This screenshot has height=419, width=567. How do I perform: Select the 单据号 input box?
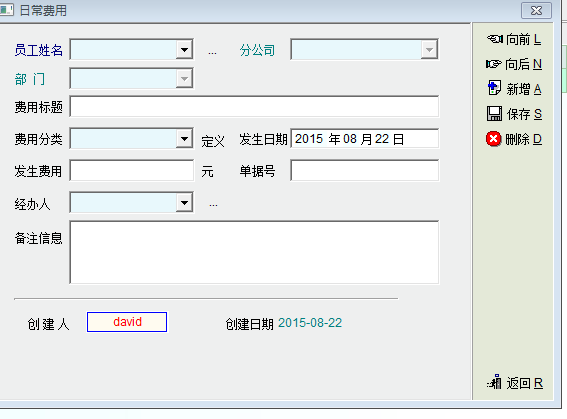tap(364, 171)
